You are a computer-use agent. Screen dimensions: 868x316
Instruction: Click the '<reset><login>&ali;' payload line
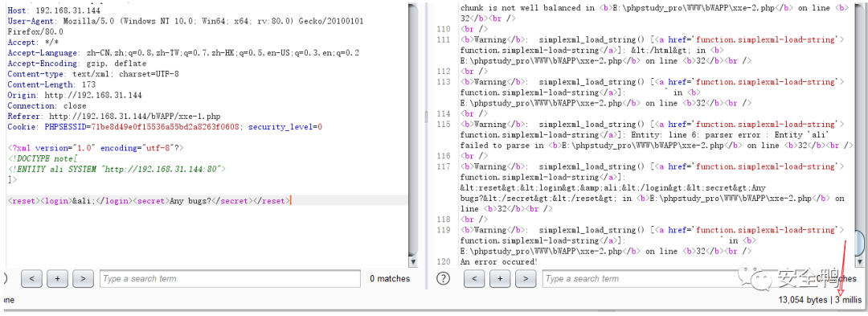149,201
